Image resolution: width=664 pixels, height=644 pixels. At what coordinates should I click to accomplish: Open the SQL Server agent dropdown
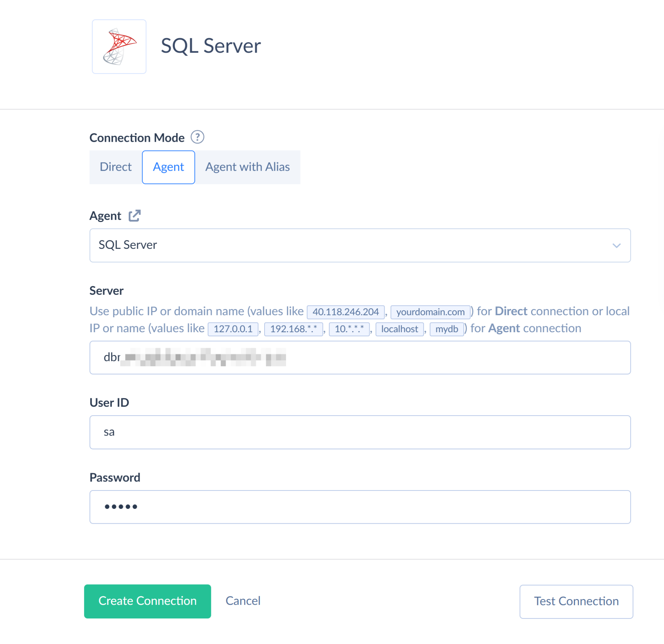coord(360,245)
